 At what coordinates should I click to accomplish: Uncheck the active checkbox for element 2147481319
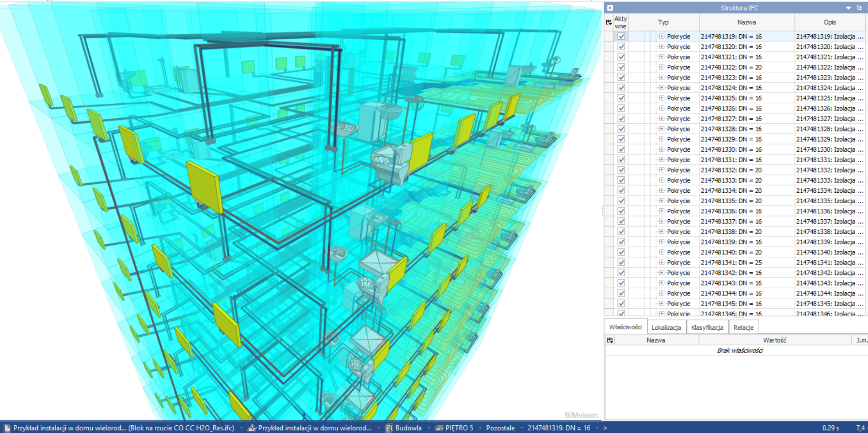621,37
